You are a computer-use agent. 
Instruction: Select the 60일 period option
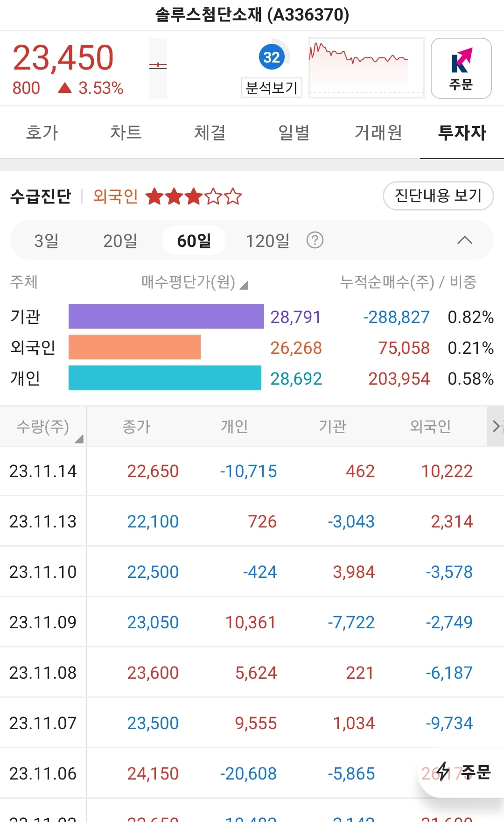194,241
